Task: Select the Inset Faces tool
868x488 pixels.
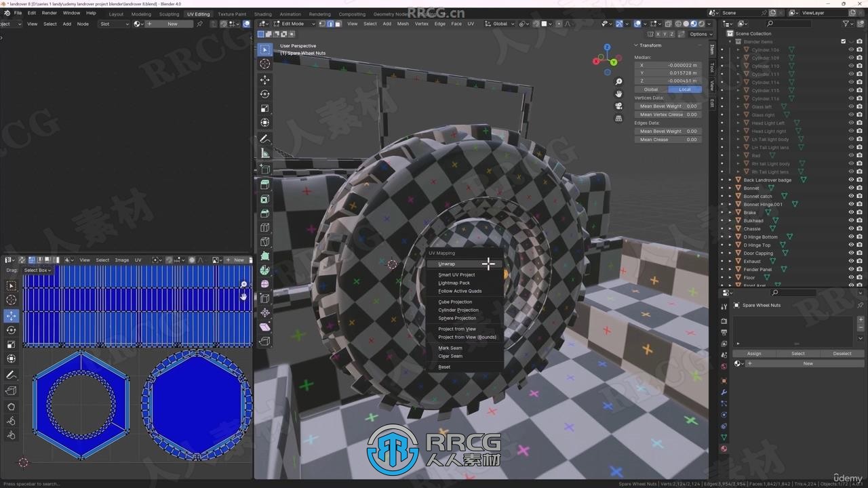Action: (x=264, y=199)
